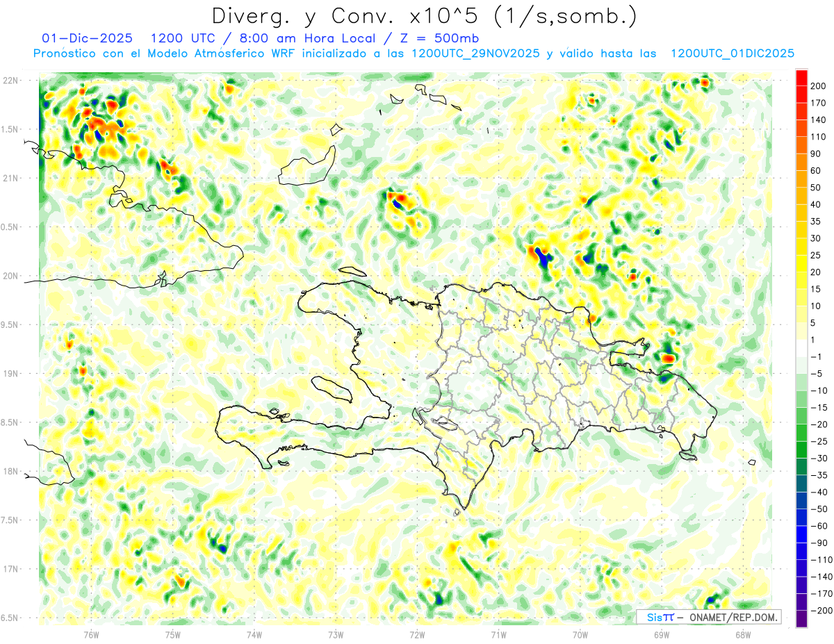This screenshot has width=834, height=644.
Task: Click the '1.5N' latitude label
Action: (10, 129)
